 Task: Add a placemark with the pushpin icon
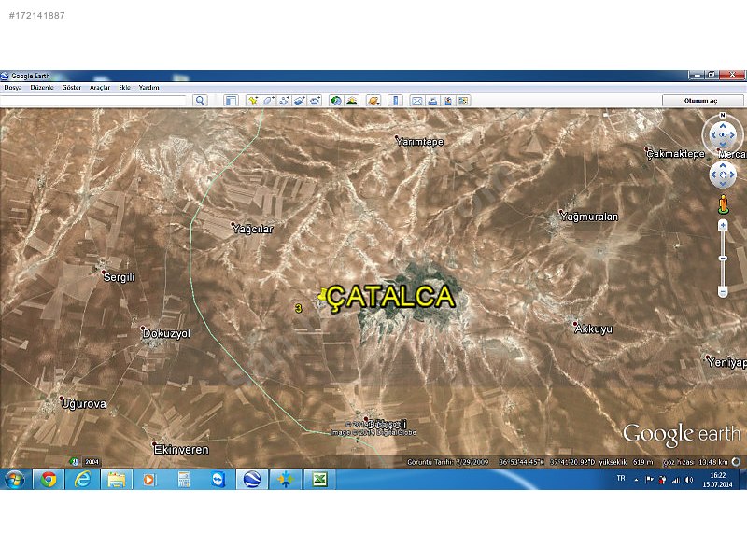tap(253, 101)
